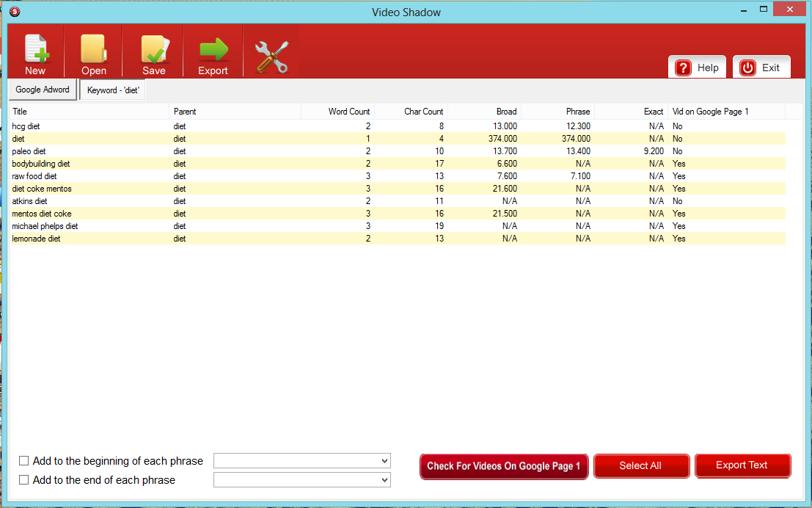Select the 'bodybuilding diet' row title
This screenshot has width=812, height=508.
[41, 163]
